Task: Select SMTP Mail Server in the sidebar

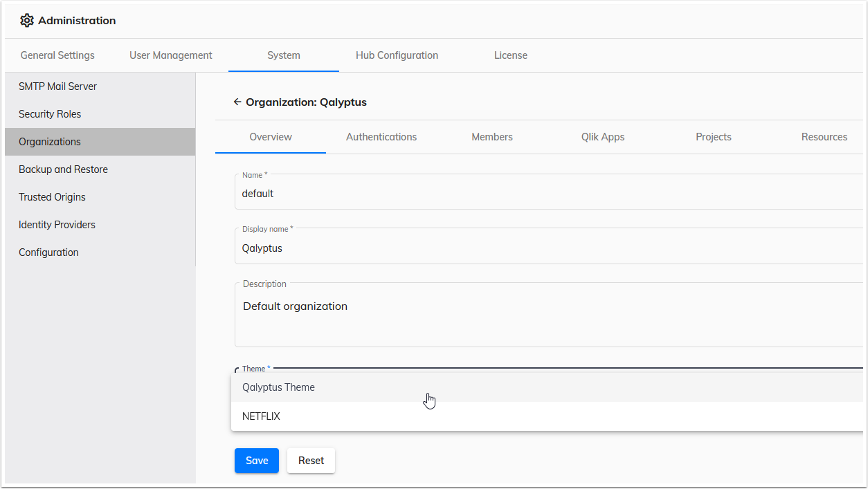Action: tap(57, 86)
